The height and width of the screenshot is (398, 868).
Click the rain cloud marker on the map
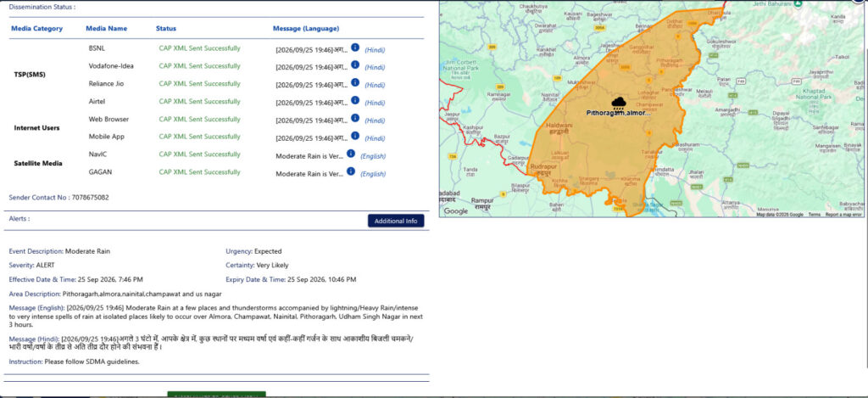pyautogui.click(x=618, y=103)
